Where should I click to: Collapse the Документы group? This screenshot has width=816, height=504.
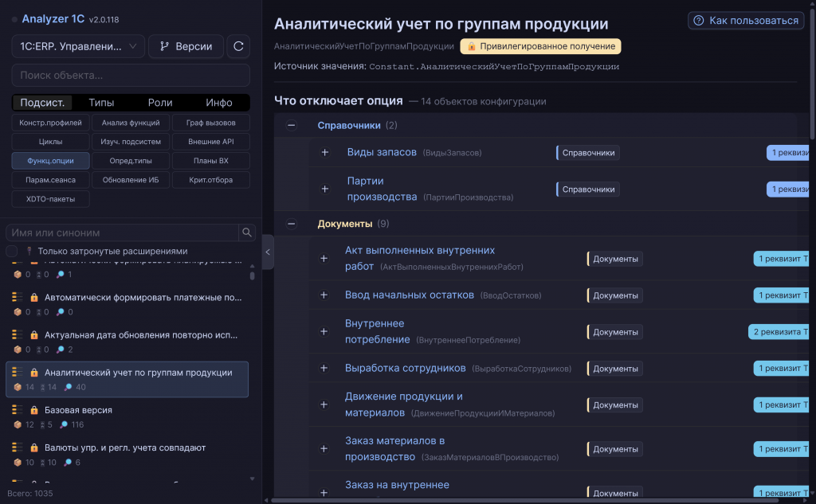click(292, 224)
